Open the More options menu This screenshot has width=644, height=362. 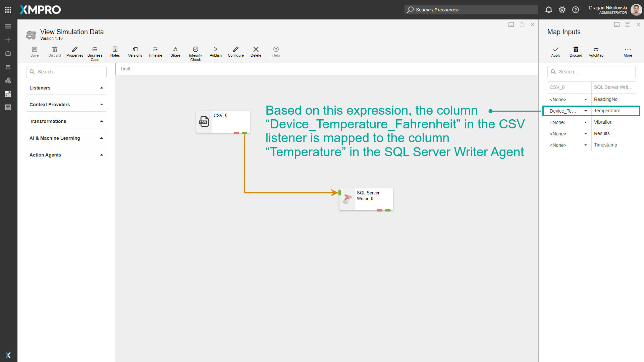(628, 52)
